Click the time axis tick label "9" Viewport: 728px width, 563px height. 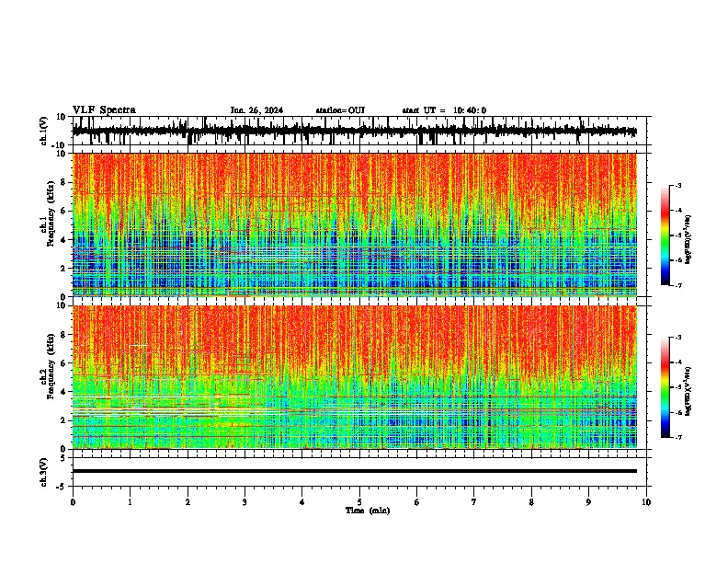[588, 502]
